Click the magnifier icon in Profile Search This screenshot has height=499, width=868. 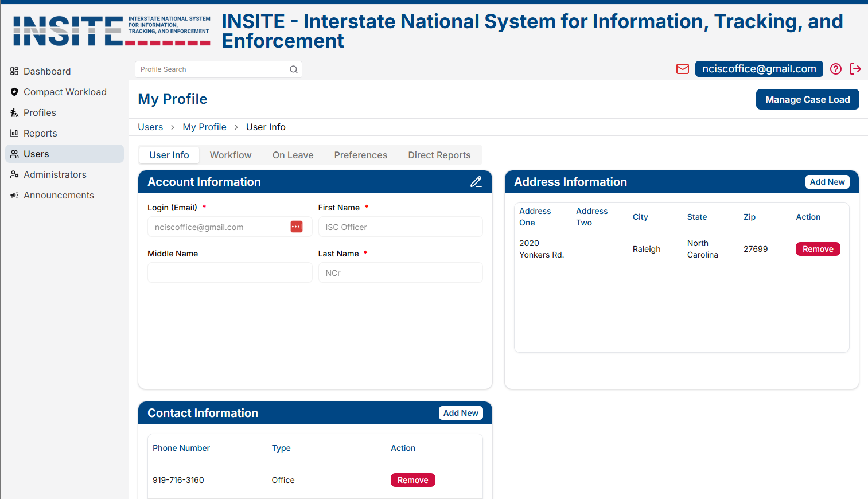[x=294, y=69]
